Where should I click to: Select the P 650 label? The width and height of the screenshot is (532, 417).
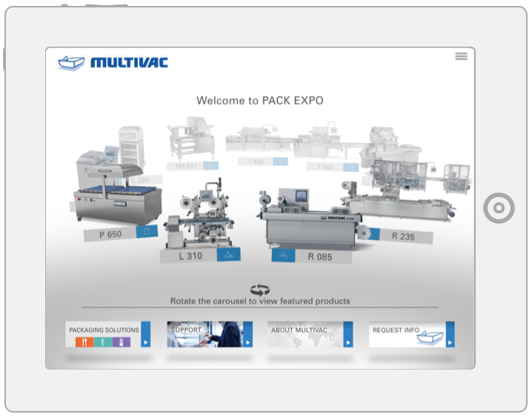click(110, 234)
